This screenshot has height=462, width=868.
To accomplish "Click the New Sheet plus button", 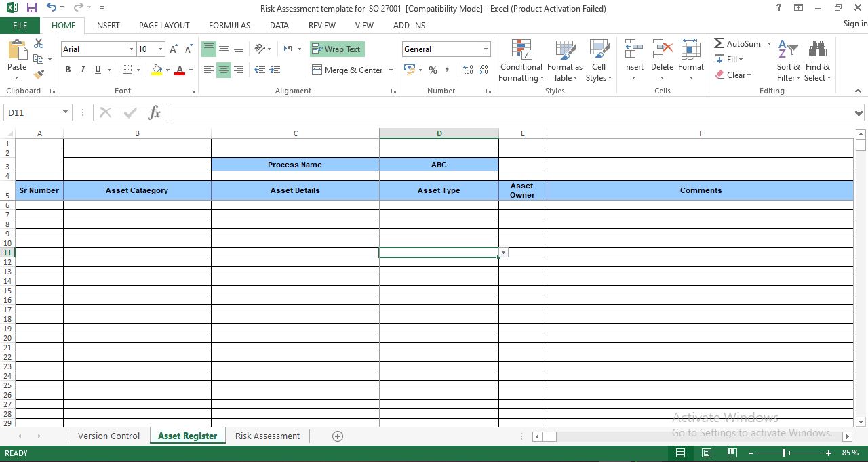I will [336, 436].
